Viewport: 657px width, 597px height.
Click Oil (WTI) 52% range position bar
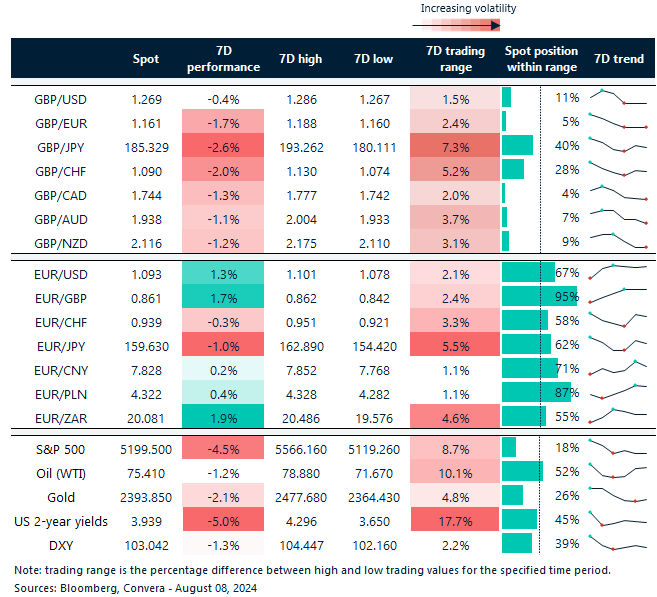[x=522, y=471]
